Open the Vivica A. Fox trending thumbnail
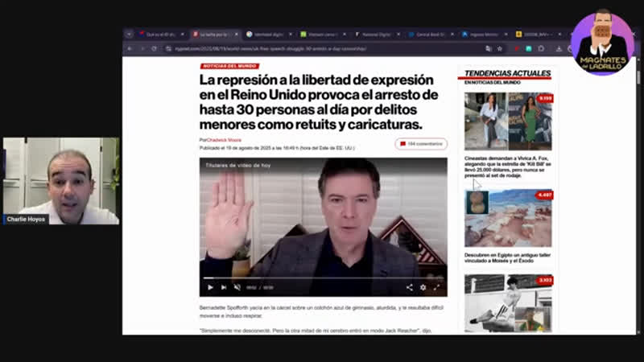This screenshot has height=362, width=644. tap(507, 121)
